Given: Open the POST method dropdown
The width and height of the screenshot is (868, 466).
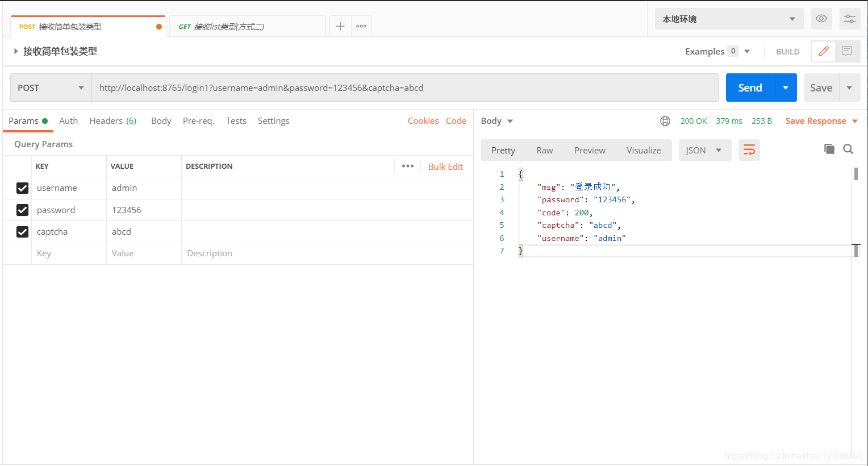Looking at the screenshot, I should (51, 88).
